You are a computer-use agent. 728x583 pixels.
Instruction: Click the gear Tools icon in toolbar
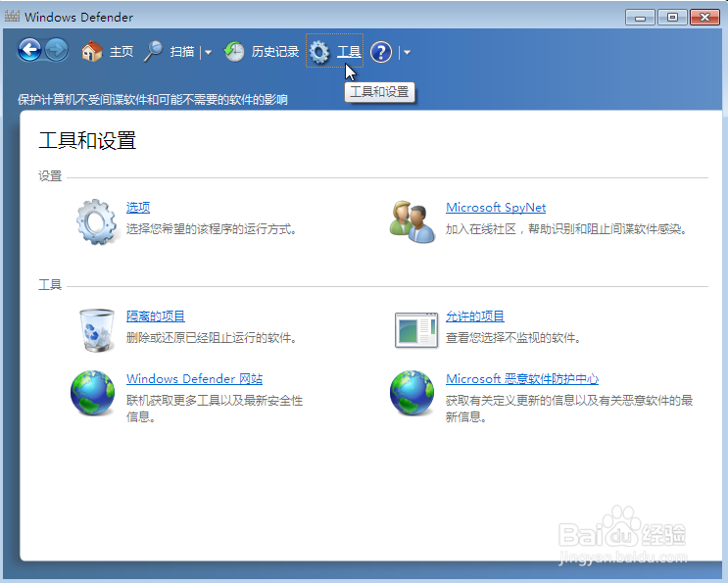tap(319, 52)
